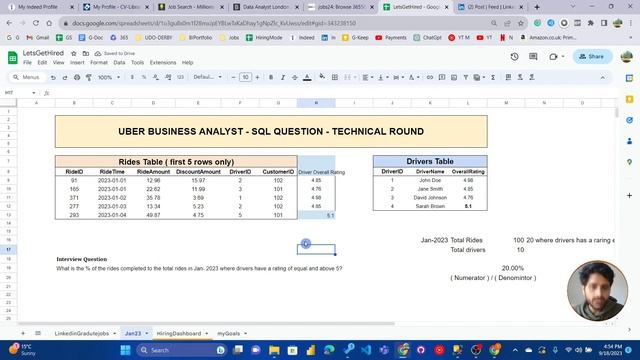This screenshot has height=360, width=640.
Task: Open the Name box cell reference dropdown
Action: point(33,93)
